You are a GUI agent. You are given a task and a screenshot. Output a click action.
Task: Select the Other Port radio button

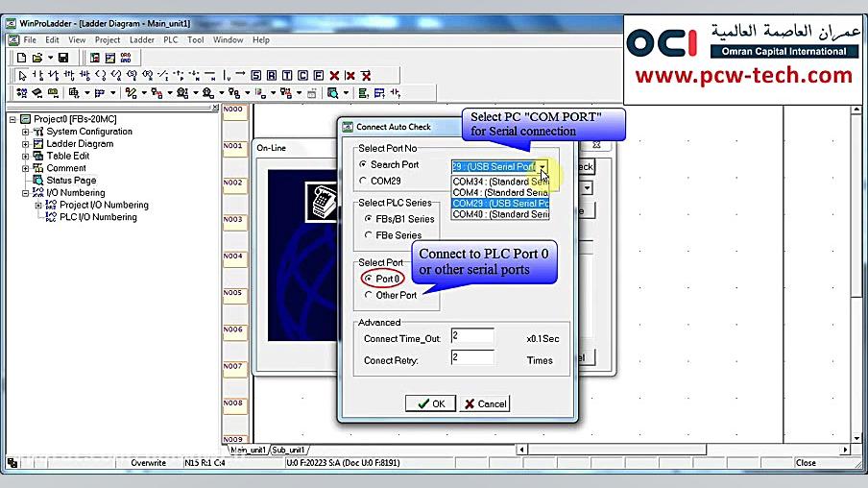pos(368,295)
